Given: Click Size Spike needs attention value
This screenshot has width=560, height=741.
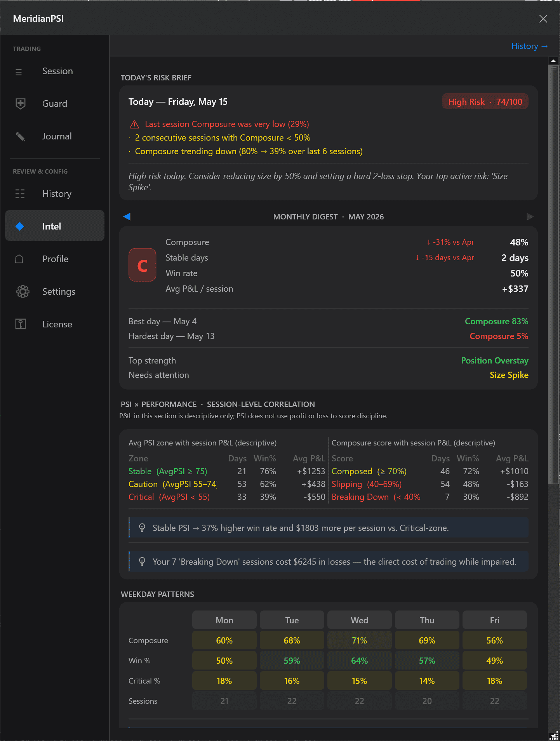Looking at the screenshot, I should (509, 375).
